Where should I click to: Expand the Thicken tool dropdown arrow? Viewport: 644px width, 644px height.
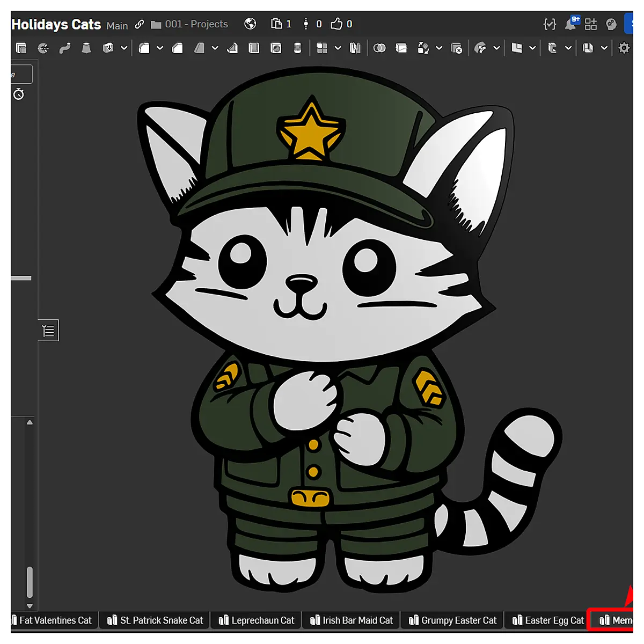[x=124, y=48]
